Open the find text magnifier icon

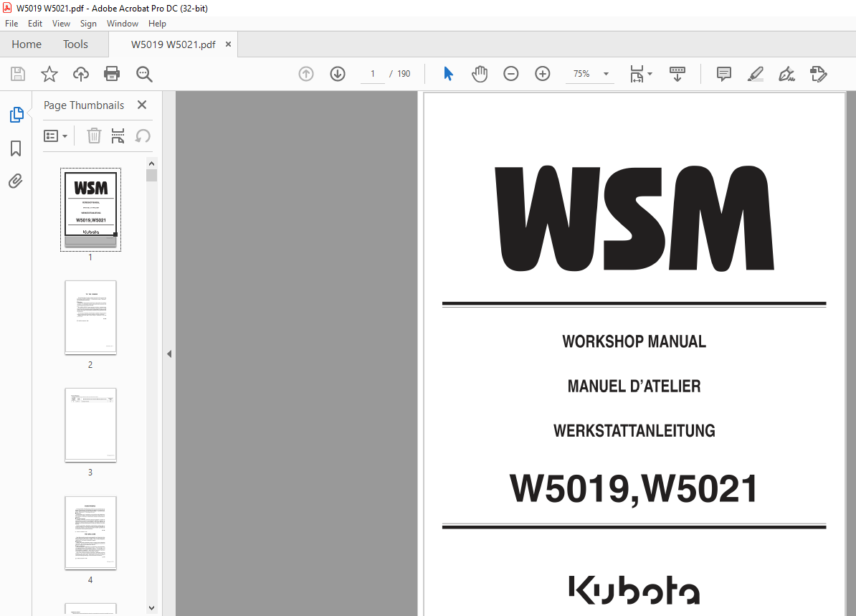pos(144,74)
